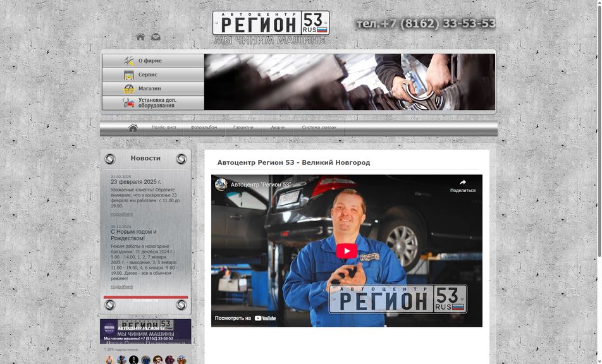This screenshot has width=602, height=364.
Task: Click the car icon beside Сервис
Action: [x=128, y=75]
